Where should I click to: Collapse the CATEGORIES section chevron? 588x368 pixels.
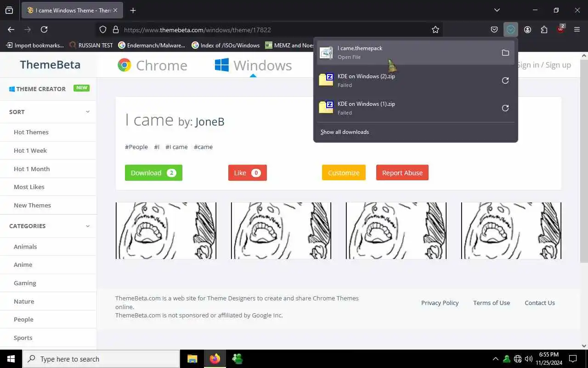pyautogui.click(x=87, y=226)
